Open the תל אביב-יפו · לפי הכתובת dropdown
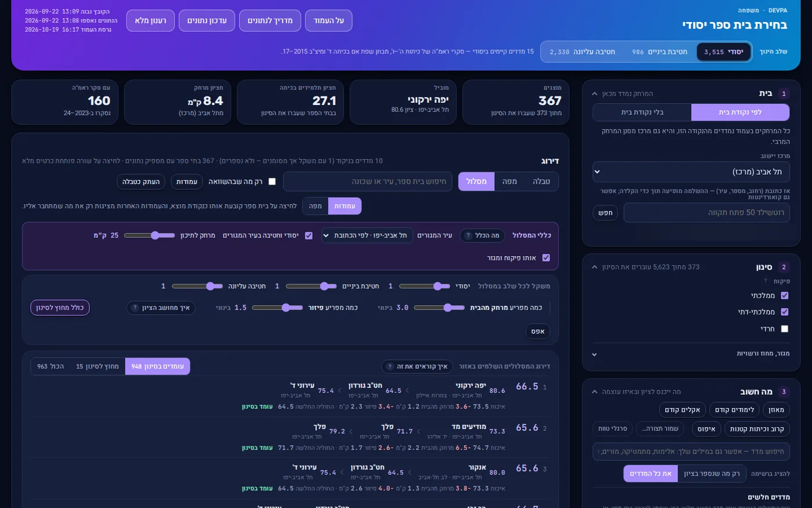Screen dimensions: 812x508 click(367, 235)
